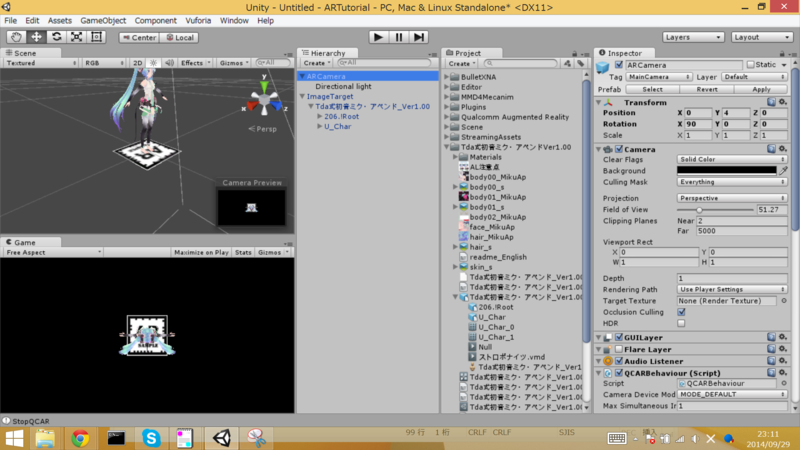The image size is (800, 450).
Task: Open Rendering Path dropdown
Action: coord(732,289)
